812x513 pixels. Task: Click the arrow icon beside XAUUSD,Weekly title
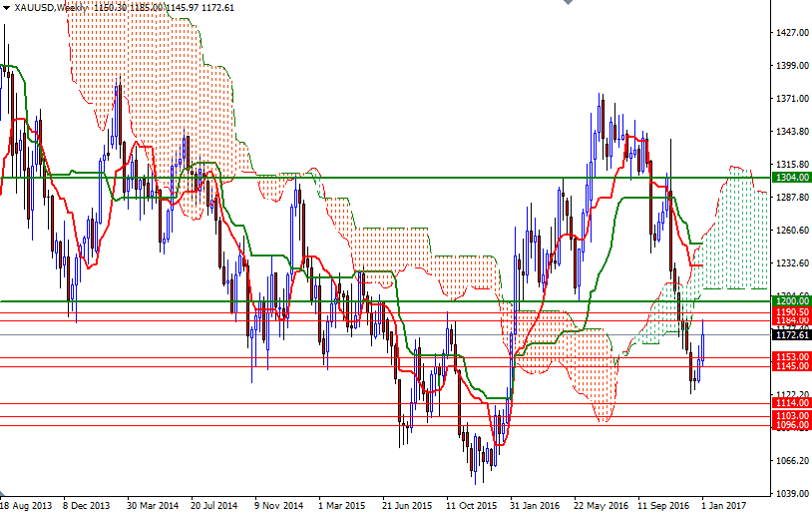tap(6, 7)
